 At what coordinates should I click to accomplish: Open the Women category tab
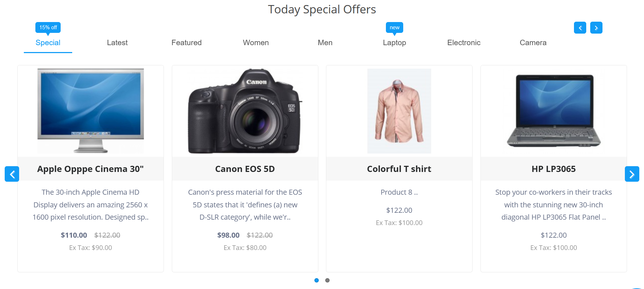click(x=256, y=43)
